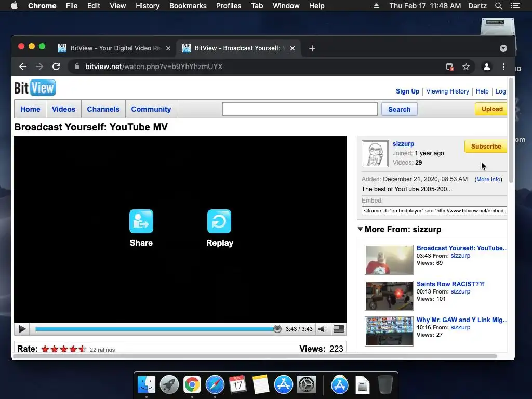
Task: Click the Saints Row RACIST??! title link
Action: pyautogui.click(x=450, y=284)
